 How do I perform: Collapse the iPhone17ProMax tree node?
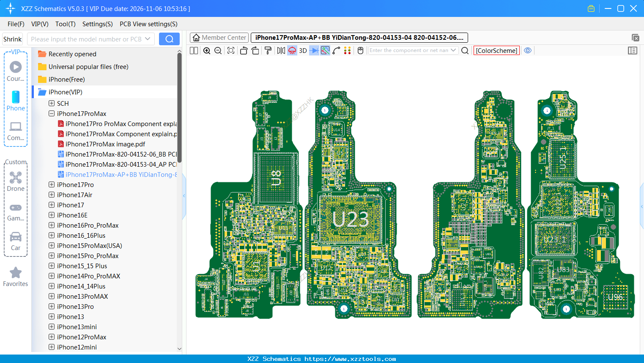(x=52, y=113)
